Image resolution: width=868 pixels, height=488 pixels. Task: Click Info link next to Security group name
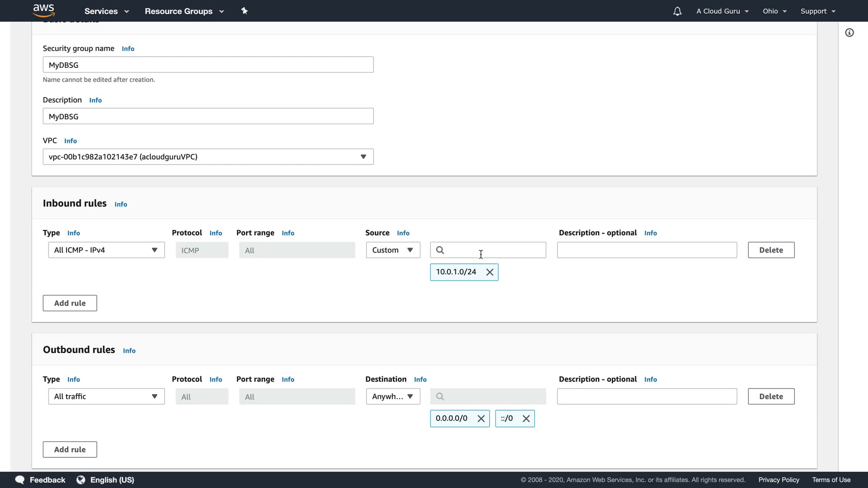click(x=128, y=49)
